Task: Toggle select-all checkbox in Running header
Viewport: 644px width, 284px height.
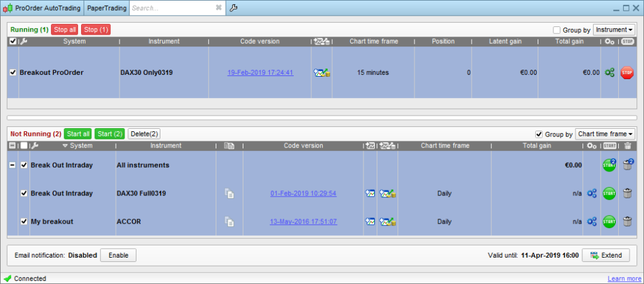Action: click(13, 41)
